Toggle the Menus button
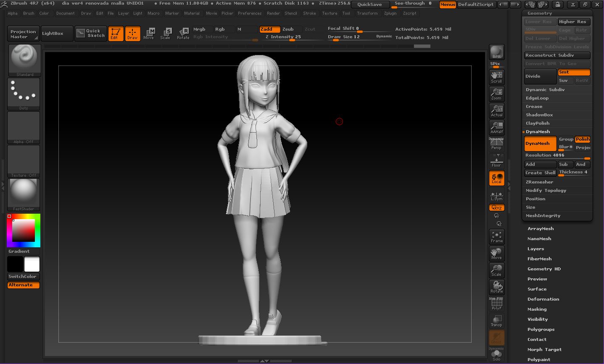The image size is (604, 364). [448, 5]
